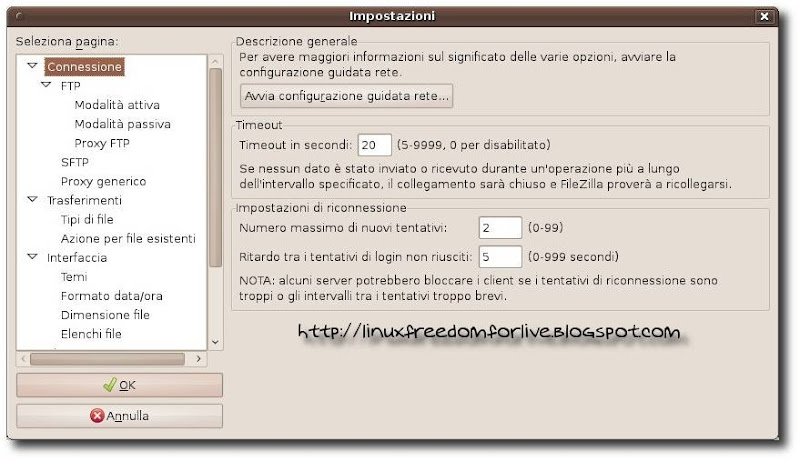
Task: Collapse the Trasferimenti tree node
Action: click(x=32, y=199)
